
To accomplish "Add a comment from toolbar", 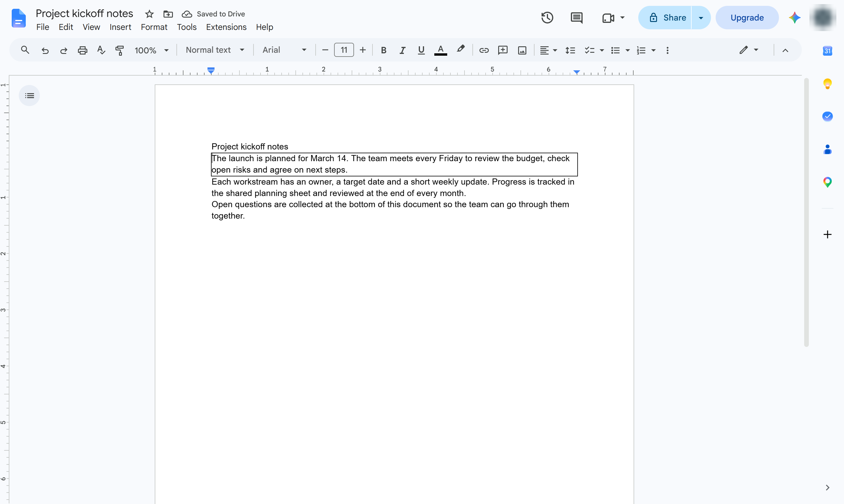I will coord(503,50).
